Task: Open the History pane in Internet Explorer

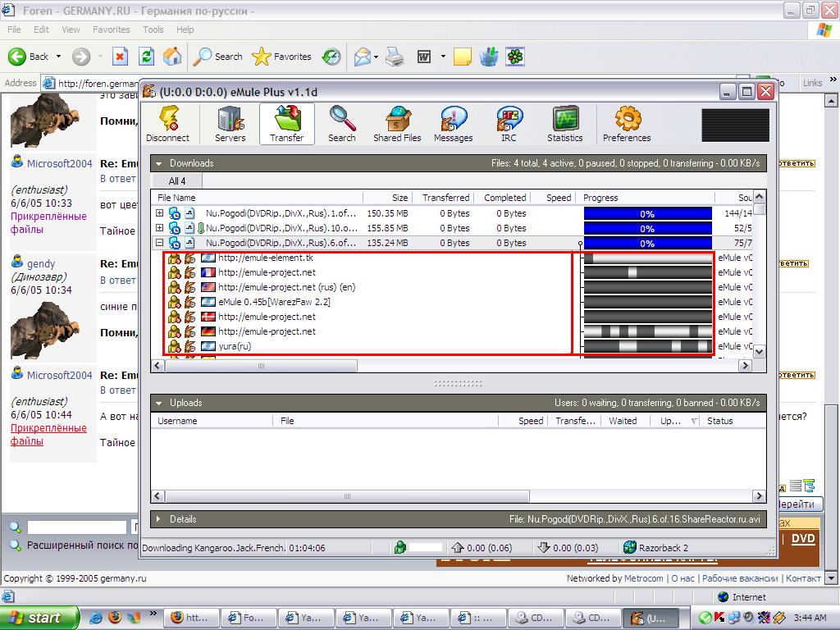Action: pyautogui.click(x=331, y=57)
